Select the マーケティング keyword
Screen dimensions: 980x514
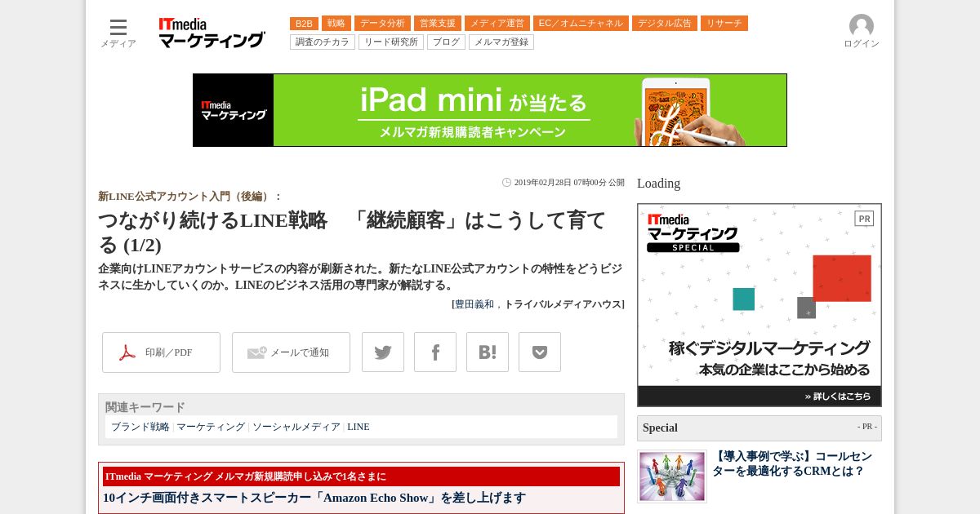coord(211,427)
